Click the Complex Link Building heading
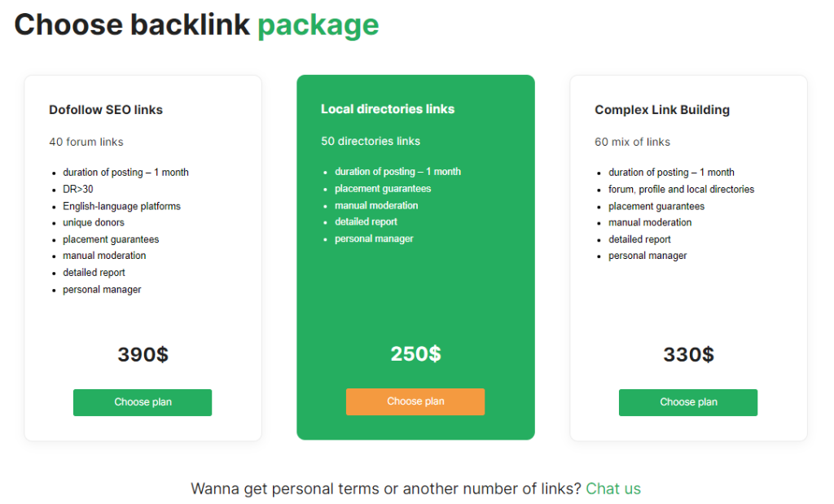The image size is (834, 504). [x=662, y=110]
